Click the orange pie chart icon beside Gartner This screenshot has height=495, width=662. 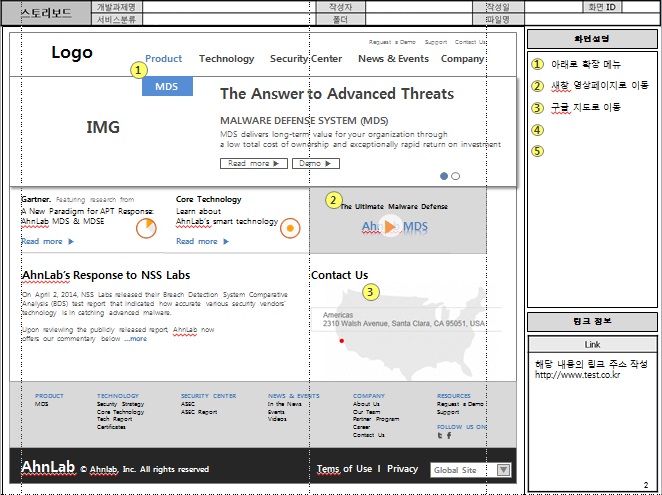tap(146, 228)
